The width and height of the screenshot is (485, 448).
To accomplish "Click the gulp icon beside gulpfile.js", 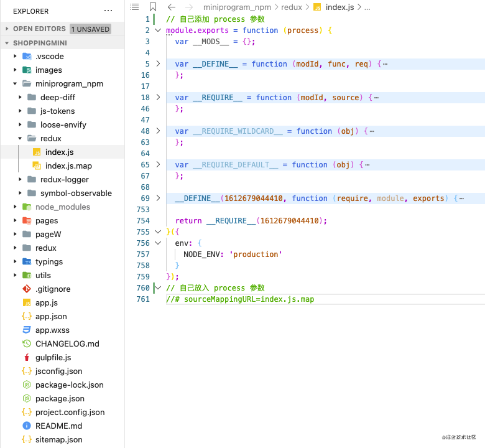I will [x=27, y=357].
